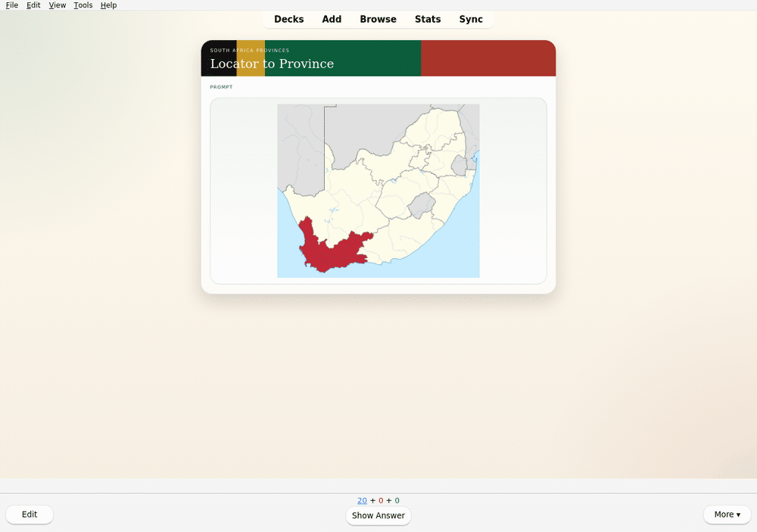Open the card Browse window

tap(378, 20)
